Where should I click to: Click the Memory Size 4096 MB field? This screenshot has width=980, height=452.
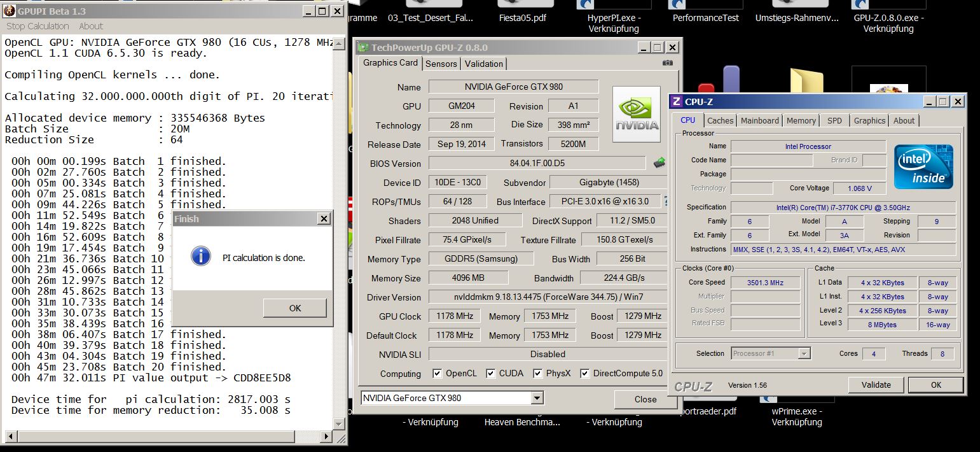point(468,278)
